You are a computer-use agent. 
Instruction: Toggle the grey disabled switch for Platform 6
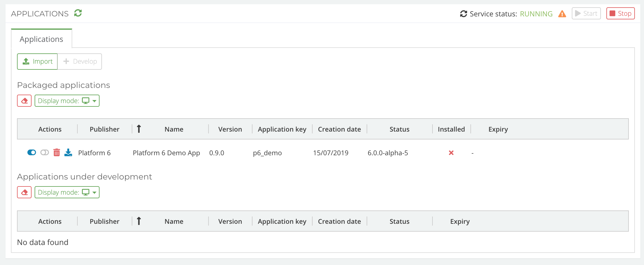pyautogui.click(x=45, y=153)
